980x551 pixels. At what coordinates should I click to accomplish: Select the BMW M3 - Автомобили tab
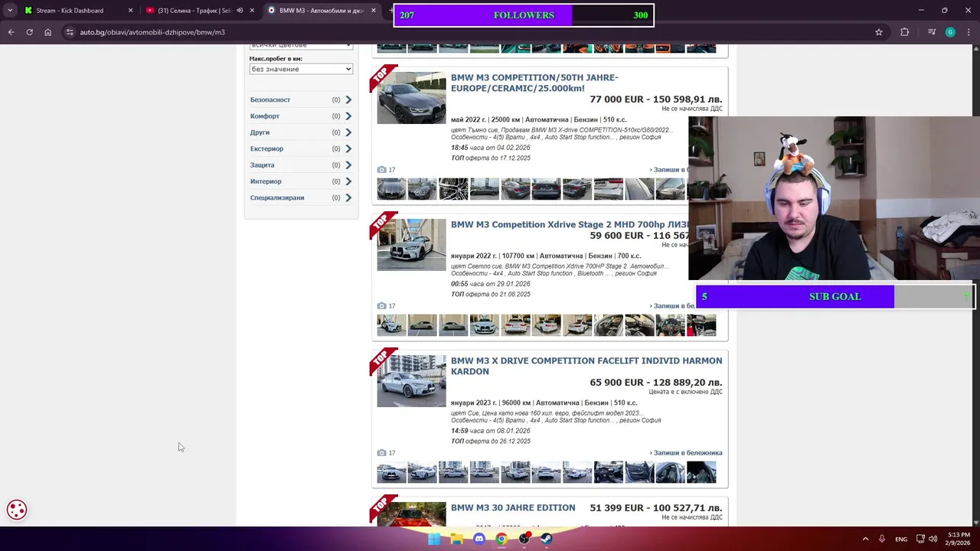point(321,11)
